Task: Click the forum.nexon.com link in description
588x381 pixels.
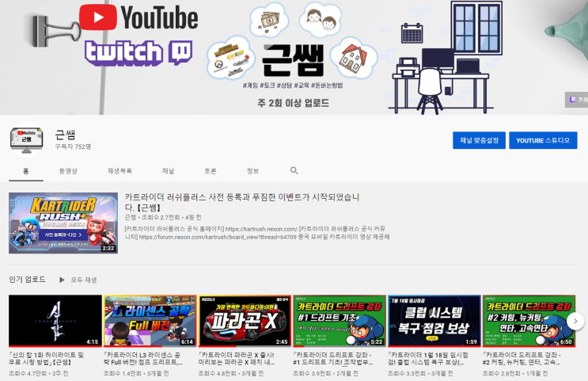Action: click(x=218, y=237)
